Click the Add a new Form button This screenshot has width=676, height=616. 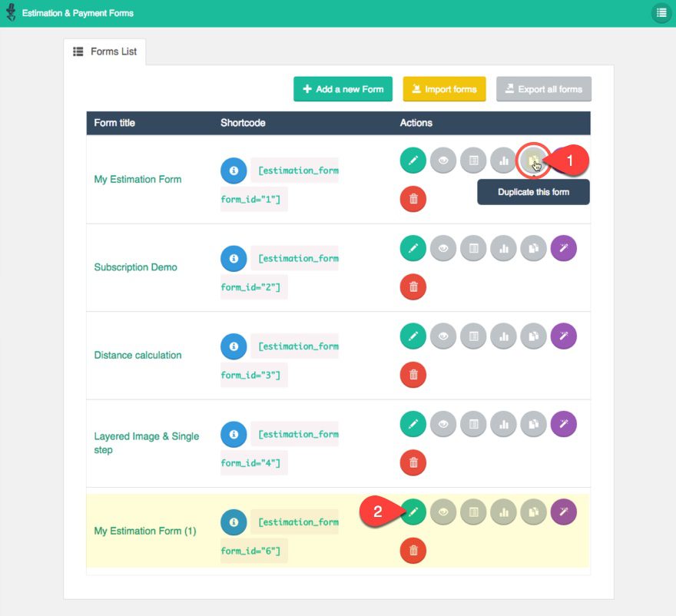[343, 88]
